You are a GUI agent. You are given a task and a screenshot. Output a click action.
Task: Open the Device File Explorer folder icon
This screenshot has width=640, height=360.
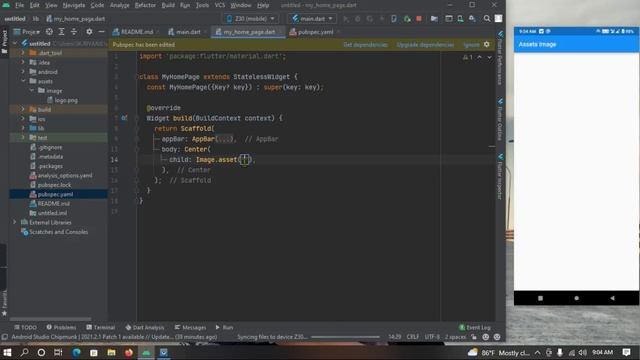coord(434,19)
